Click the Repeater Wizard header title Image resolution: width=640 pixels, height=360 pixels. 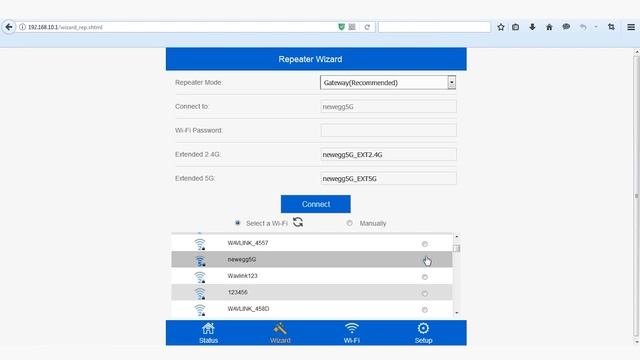(310, 59)
